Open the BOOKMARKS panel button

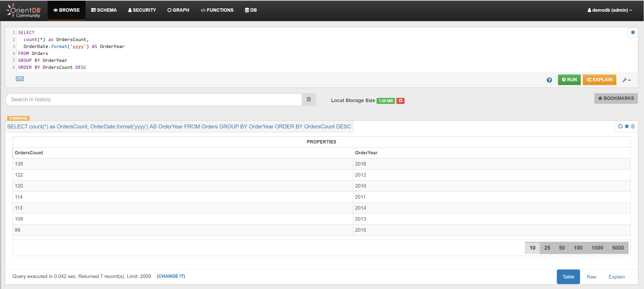(616, 98)
